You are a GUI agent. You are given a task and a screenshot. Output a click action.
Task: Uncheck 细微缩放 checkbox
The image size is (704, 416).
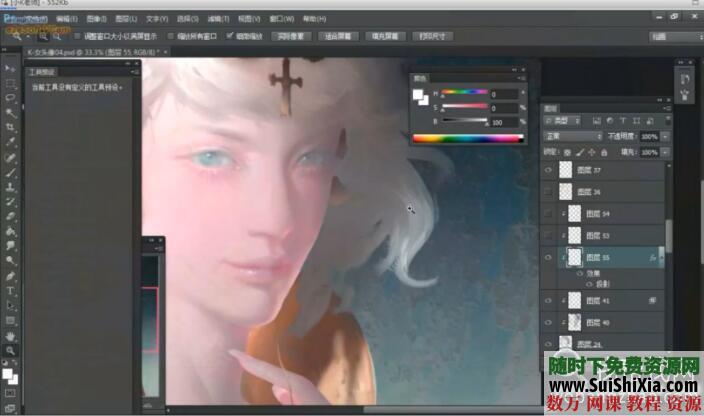(x=230, y=36)
